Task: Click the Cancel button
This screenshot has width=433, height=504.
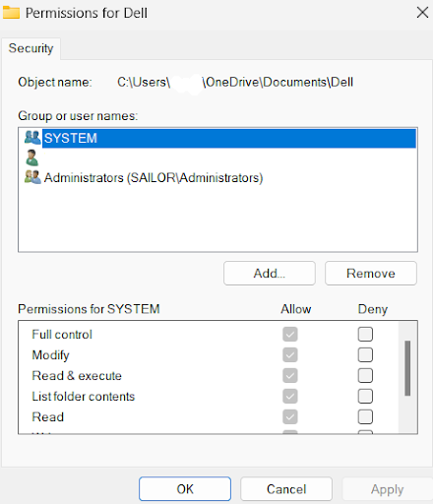Action: coord(286,489)
